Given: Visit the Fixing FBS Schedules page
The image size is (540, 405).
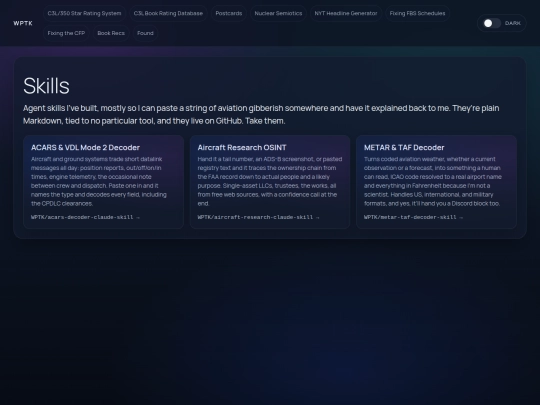Looking at the screenshot, I should click(417, 13).
